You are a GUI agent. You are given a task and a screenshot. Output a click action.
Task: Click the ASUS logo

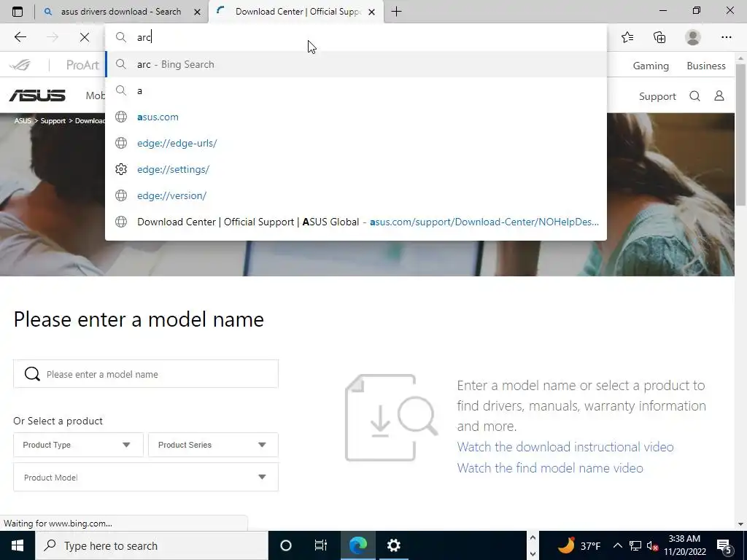pos(37,96)
